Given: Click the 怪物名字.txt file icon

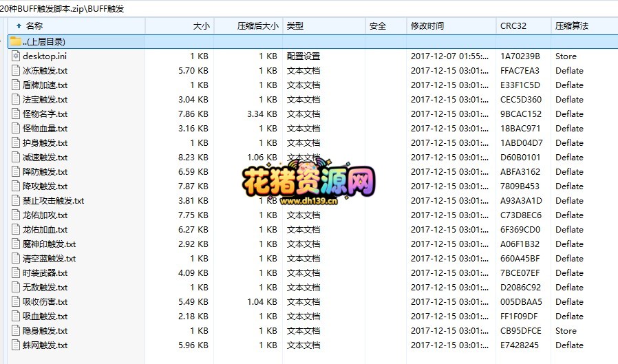Looking at the screenshot, I should point(15,114).
